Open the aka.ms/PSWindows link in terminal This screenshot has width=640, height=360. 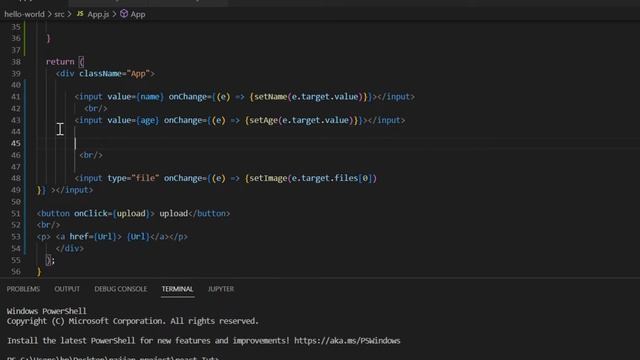click(x=347, y=340)
